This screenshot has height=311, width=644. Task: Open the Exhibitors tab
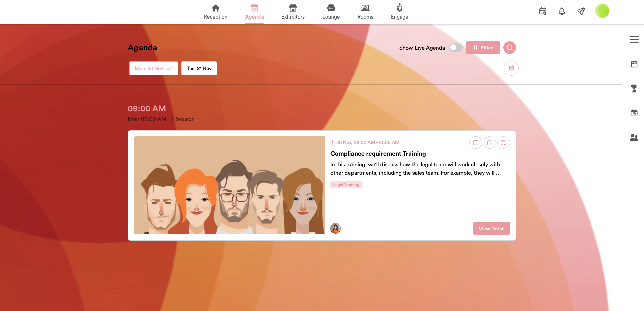pos(293,12)
